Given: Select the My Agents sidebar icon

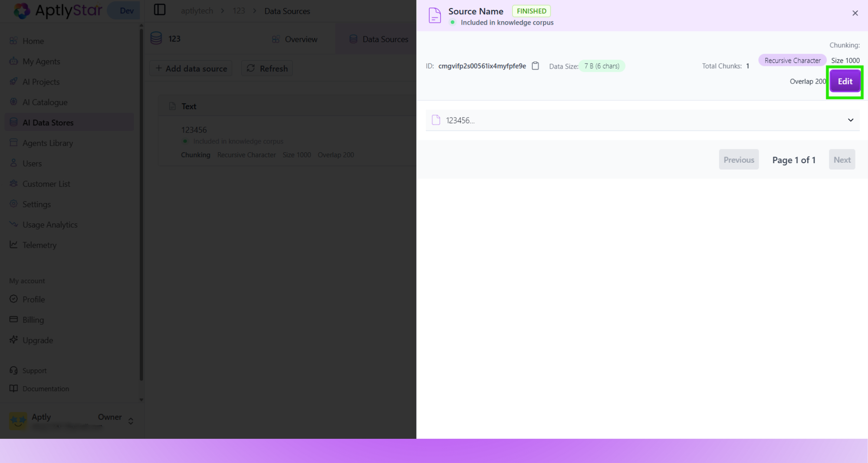Looking at the screenshot, I should [x=13, y=61].
